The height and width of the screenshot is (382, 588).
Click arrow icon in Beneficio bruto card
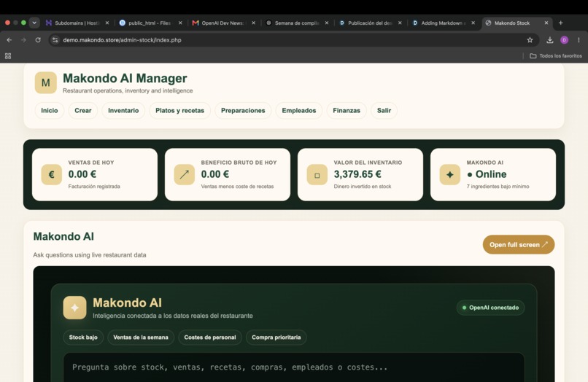pos(185,174)
